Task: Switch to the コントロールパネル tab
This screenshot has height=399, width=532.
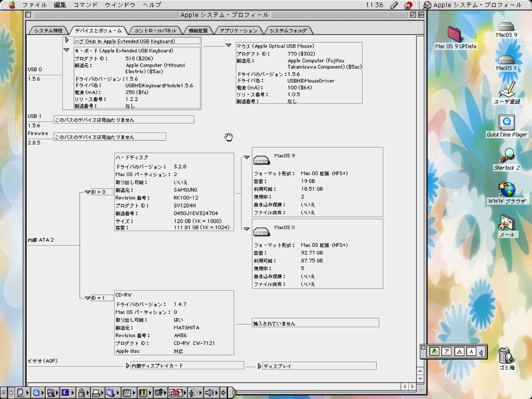Action: click(x=155, y=31)
